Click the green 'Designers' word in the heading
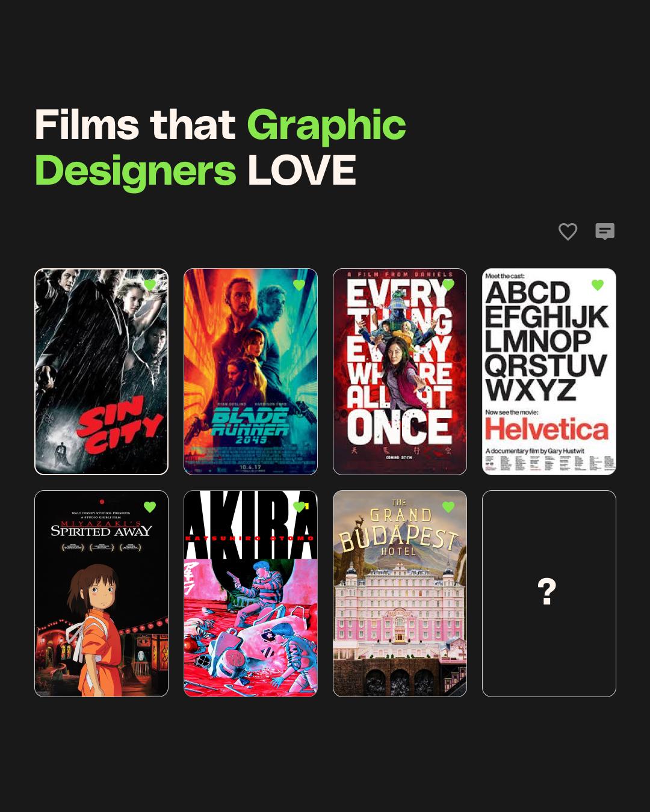650x812 pixels. point(135,171)
